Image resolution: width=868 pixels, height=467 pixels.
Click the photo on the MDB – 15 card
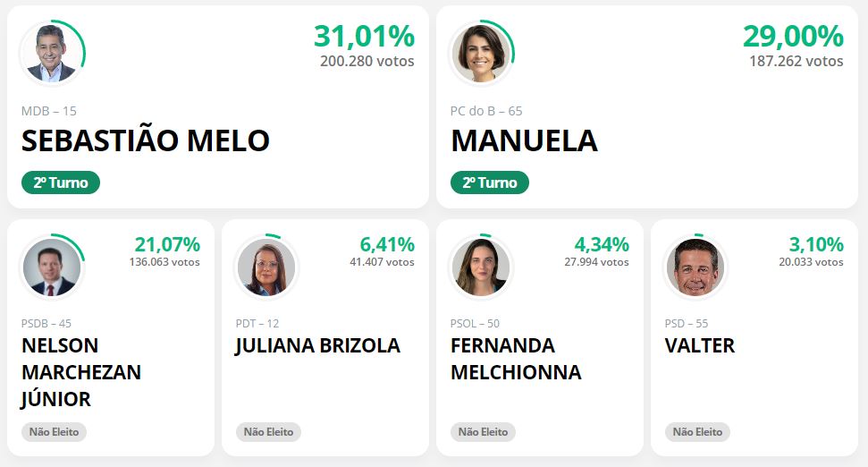click(52, 54)
